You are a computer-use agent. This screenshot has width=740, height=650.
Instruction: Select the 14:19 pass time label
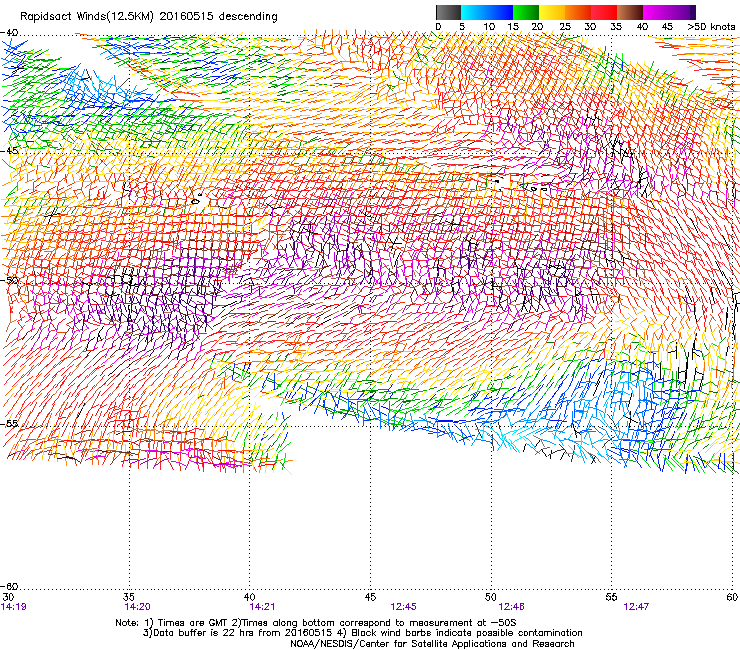14,607
